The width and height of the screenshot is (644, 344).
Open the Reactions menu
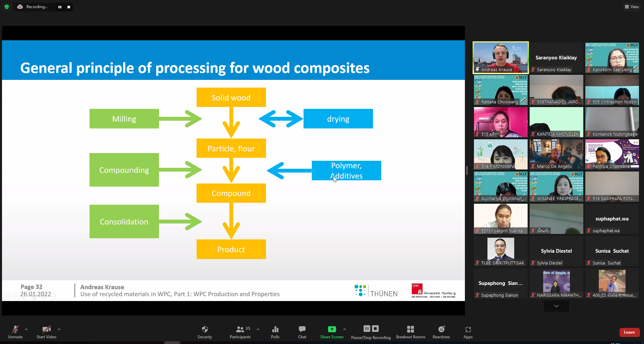coord(441,330)
